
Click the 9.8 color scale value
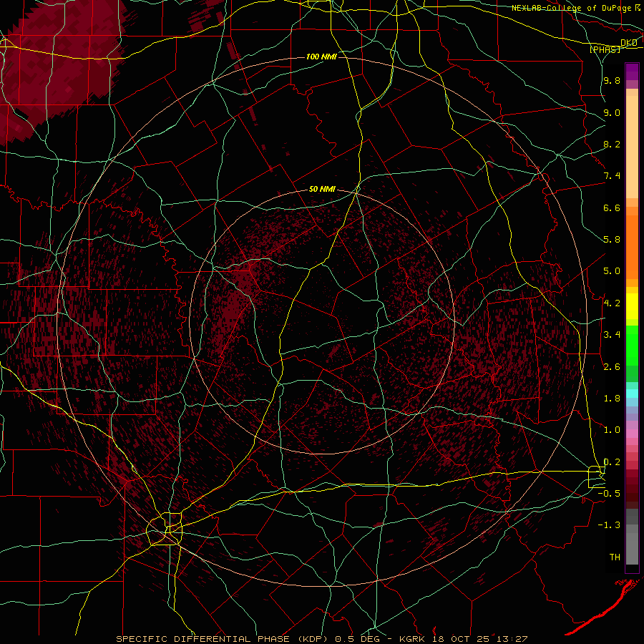[612, 80]
